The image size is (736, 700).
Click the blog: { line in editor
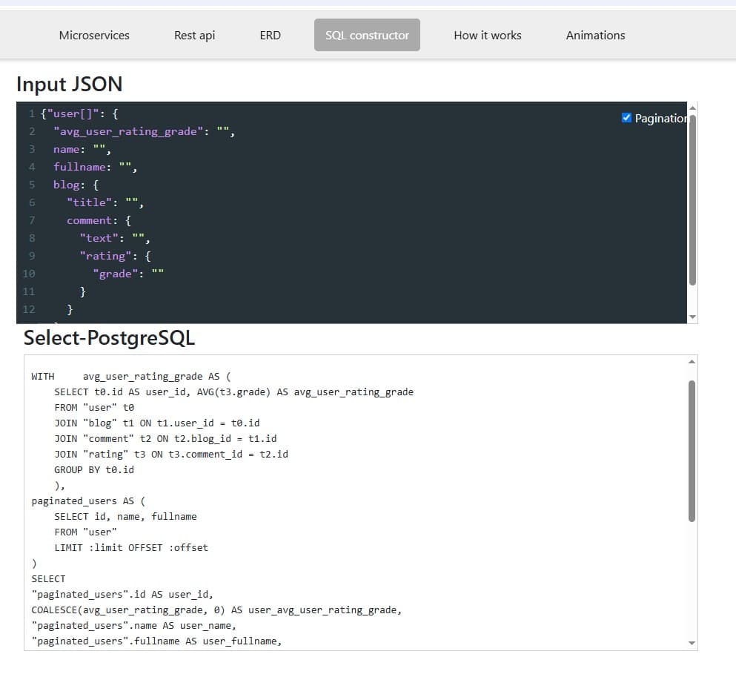pos(76,185)
